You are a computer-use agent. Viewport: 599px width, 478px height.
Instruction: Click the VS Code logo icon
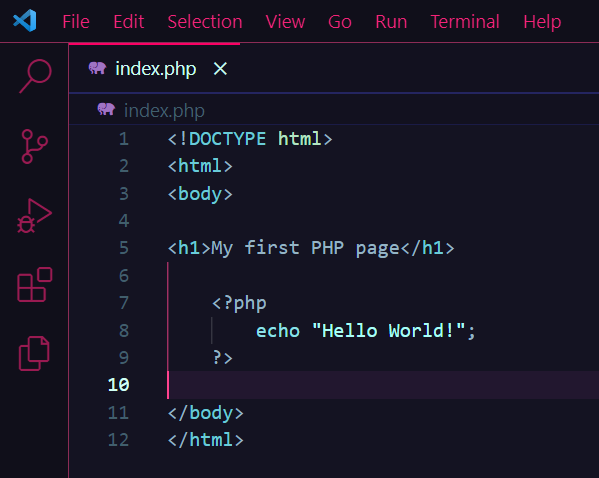pos(25,21)
